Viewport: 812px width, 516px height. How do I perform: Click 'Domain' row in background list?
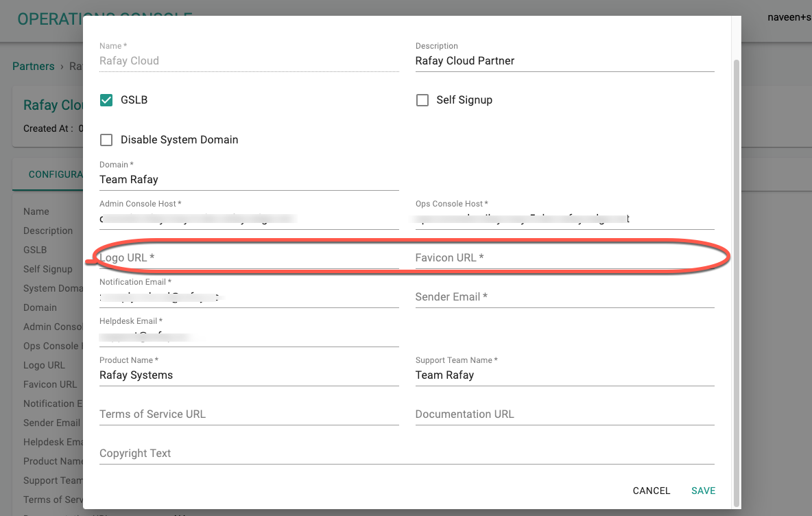pyautogui.click(x=40, y=307)
